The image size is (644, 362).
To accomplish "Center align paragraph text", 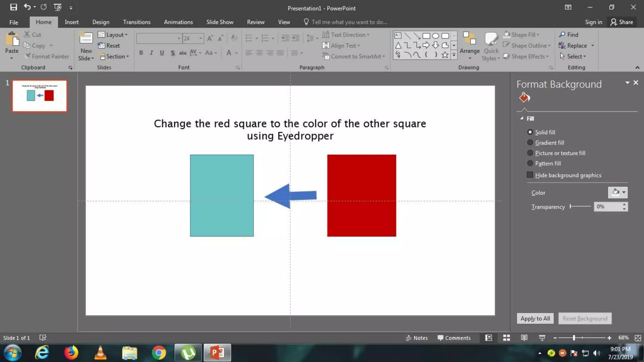I will (259, 53).
